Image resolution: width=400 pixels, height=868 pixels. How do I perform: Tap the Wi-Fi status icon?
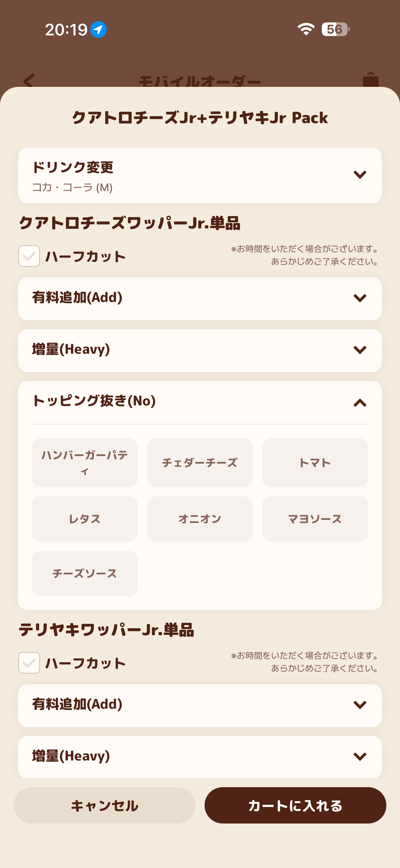[306, 29]
